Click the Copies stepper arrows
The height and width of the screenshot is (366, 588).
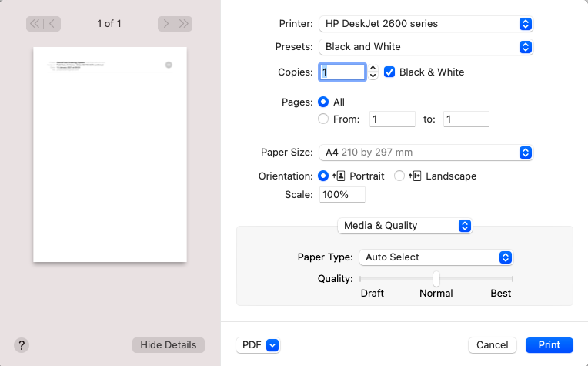pos(373,72)
